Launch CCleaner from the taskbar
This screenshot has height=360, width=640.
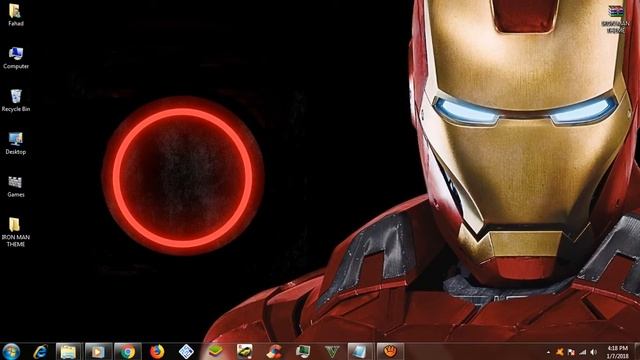pos(274,351)
